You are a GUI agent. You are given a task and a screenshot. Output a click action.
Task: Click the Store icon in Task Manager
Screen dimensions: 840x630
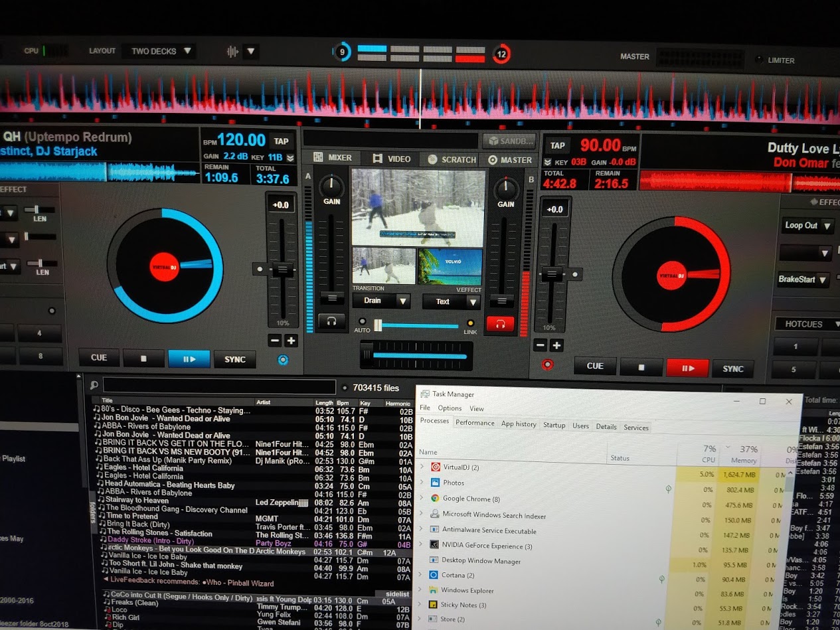click(x=432, y=619)
